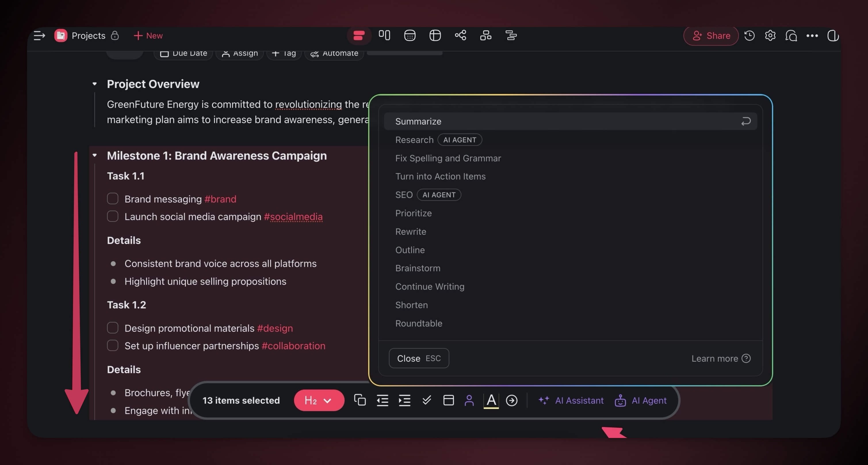The image size is (868, 465).
Task: Switch to the board view icon
Action: [384, 35]
